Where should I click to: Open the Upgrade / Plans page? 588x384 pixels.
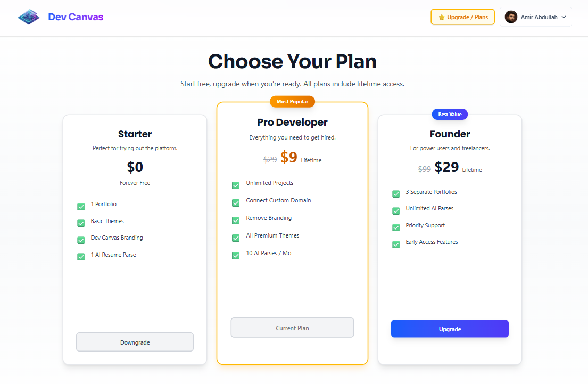point(462,17)
